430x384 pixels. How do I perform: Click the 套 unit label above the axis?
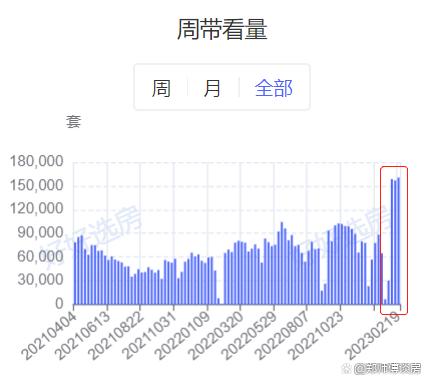coord(73,122)
